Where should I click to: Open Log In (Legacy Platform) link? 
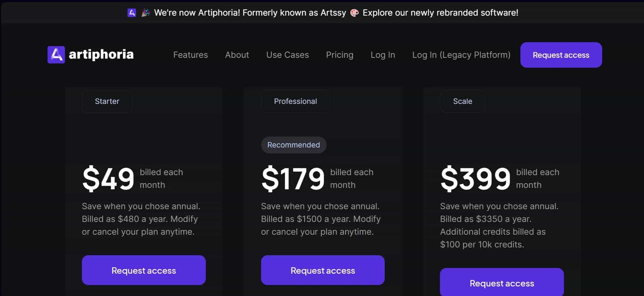461,55
